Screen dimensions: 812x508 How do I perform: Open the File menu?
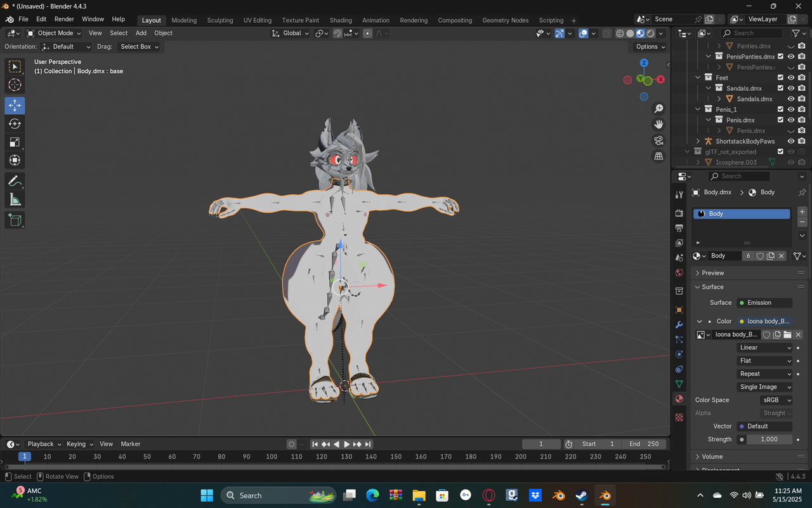[x=23, y=20]
